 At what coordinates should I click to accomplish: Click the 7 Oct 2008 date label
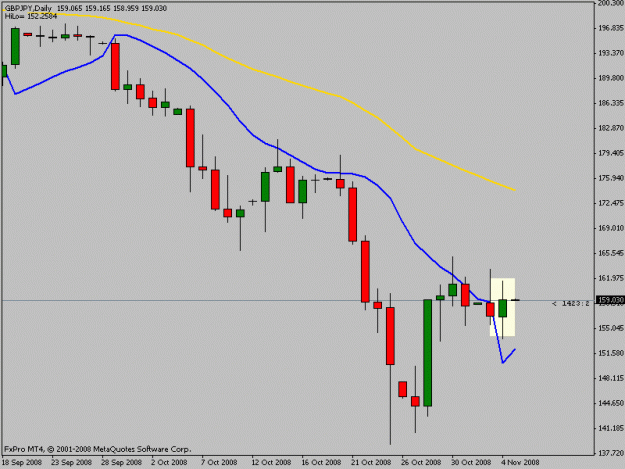point(219,463)
